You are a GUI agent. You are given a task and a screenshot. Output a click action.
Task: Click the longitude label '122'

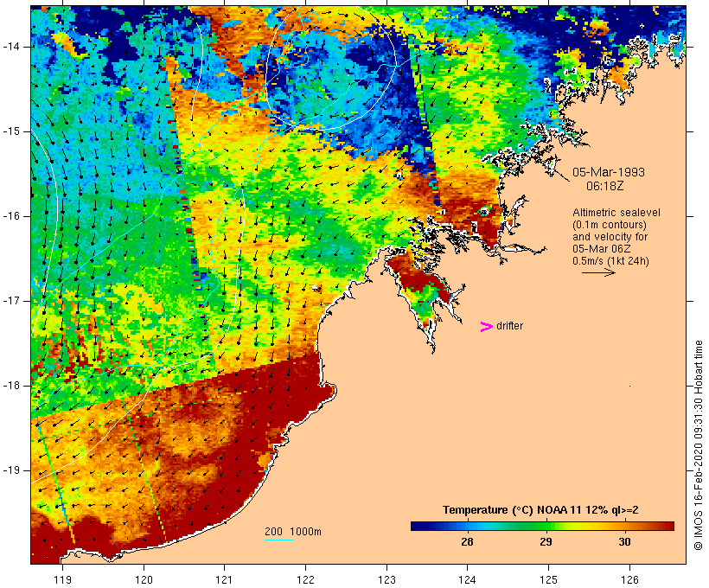pos(306,579)
